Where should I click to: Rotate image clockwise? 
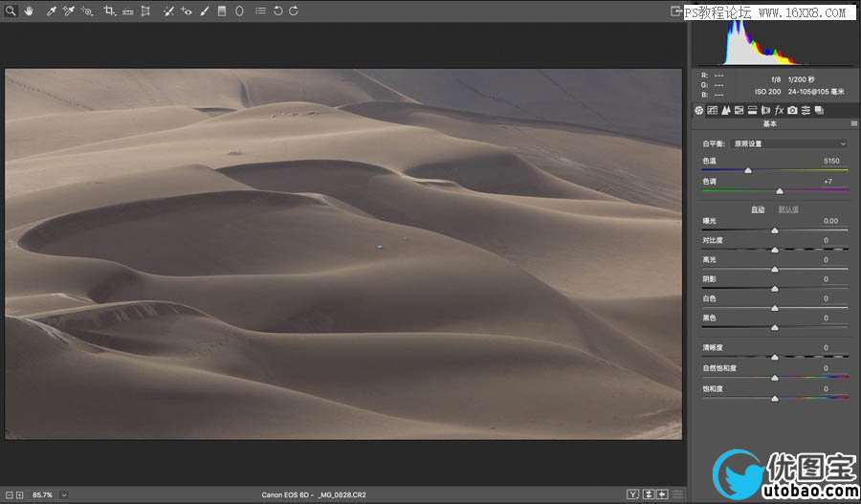click(x=294, y=11)
